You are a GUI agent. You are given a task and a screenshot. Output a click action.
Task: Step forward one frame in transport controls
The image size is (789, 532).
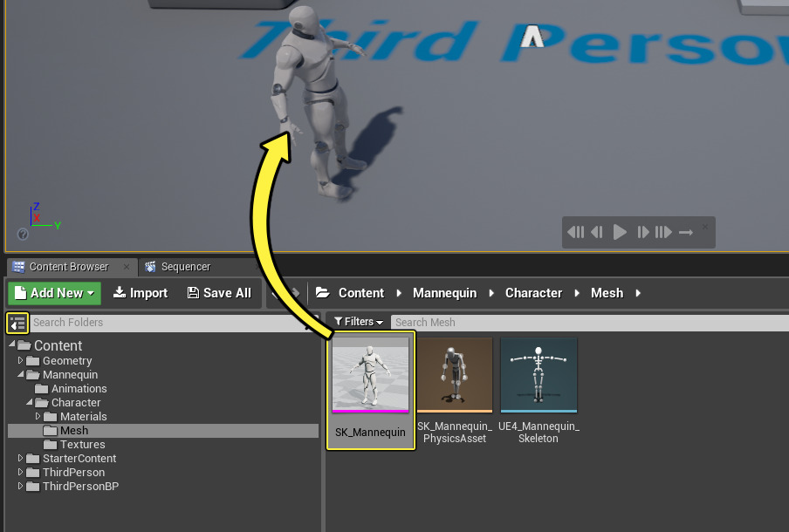click(642, 232)
